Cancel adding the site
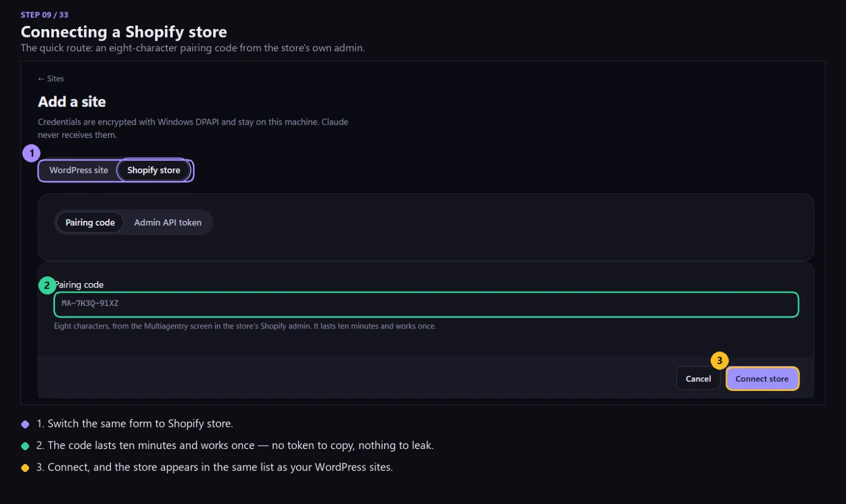The width and height of the screenshot is (846, 504). (x=698, y=379)
